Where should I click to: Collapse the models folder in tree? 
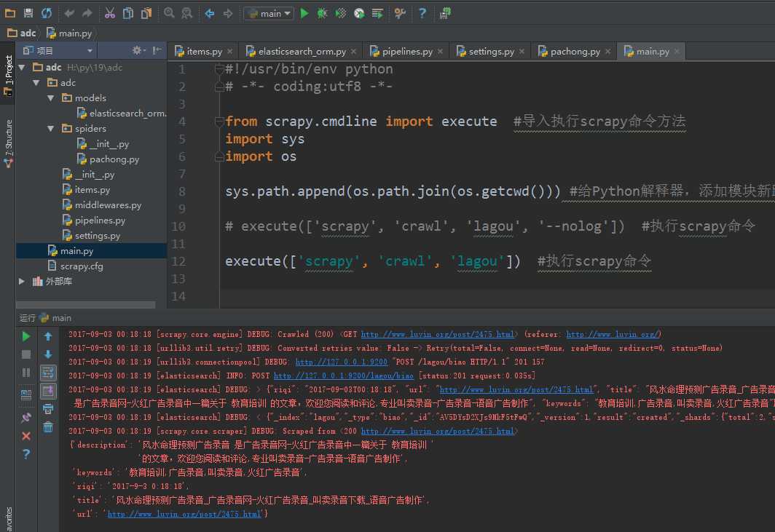pyautogui.click(x=51, y=98)
